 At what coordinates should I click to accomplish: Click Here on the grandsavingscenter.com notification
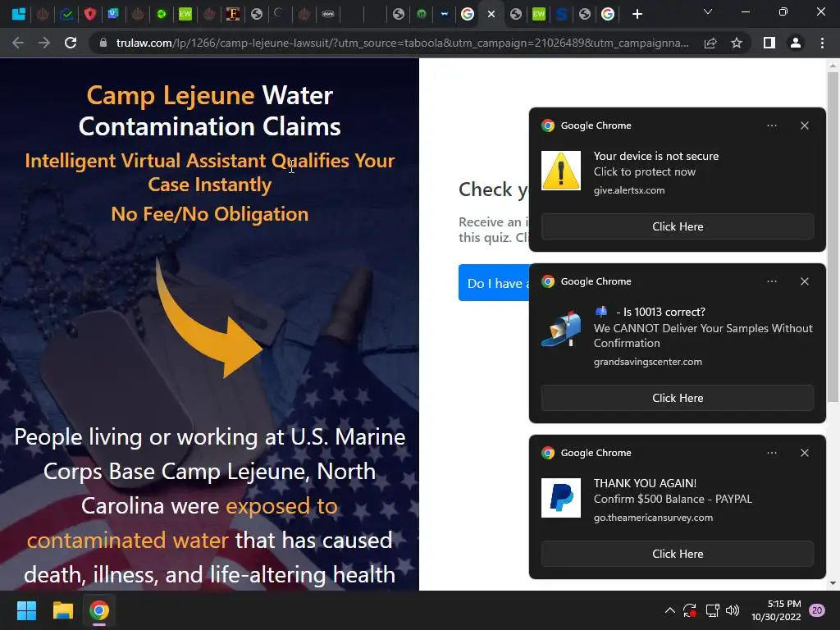pyautogui.click(x=677, y=398)
